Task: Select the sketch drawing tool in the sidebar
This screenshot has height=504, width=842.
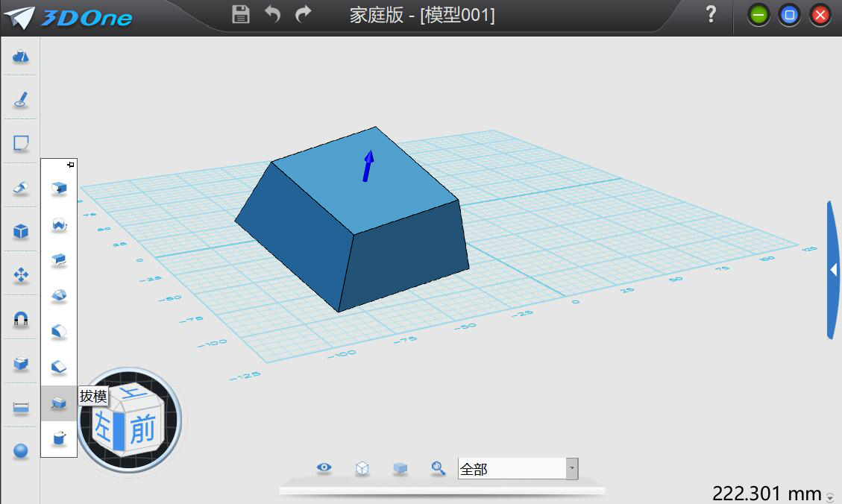Action: [x=19, y=100]
